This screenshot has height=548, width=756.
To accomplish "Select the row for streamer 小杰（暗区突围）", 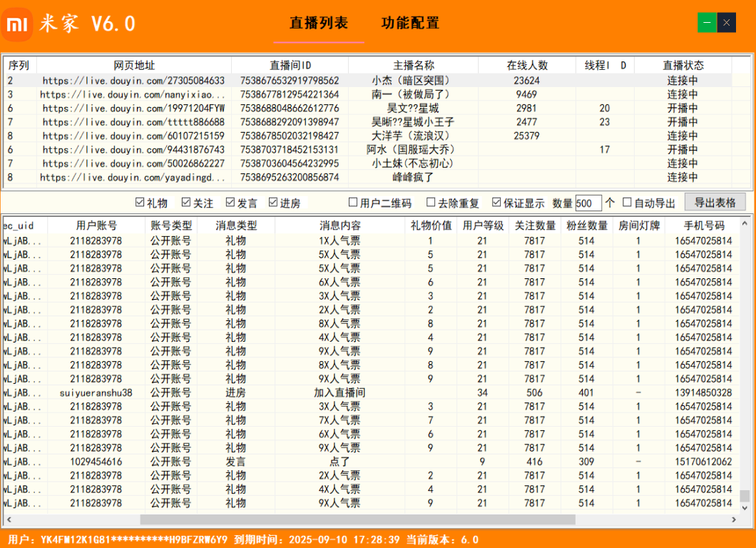I will pos(368,81).
